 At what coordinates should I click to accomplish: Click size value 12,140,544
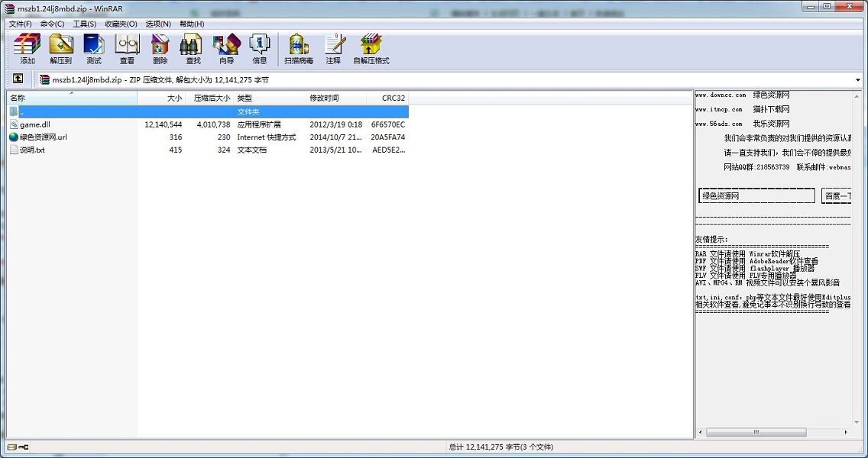coord(164,124)
